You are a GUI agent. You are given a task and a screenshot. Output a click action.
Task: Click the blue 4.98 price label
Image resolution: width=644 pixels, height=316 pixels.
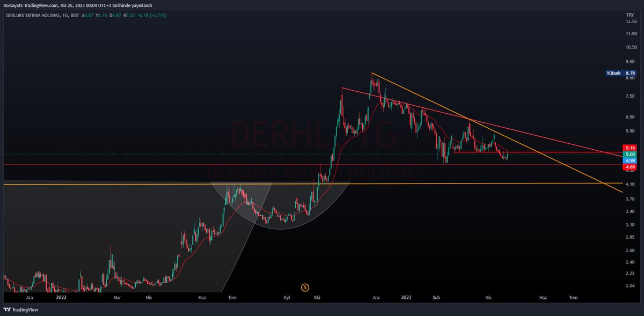631,160
